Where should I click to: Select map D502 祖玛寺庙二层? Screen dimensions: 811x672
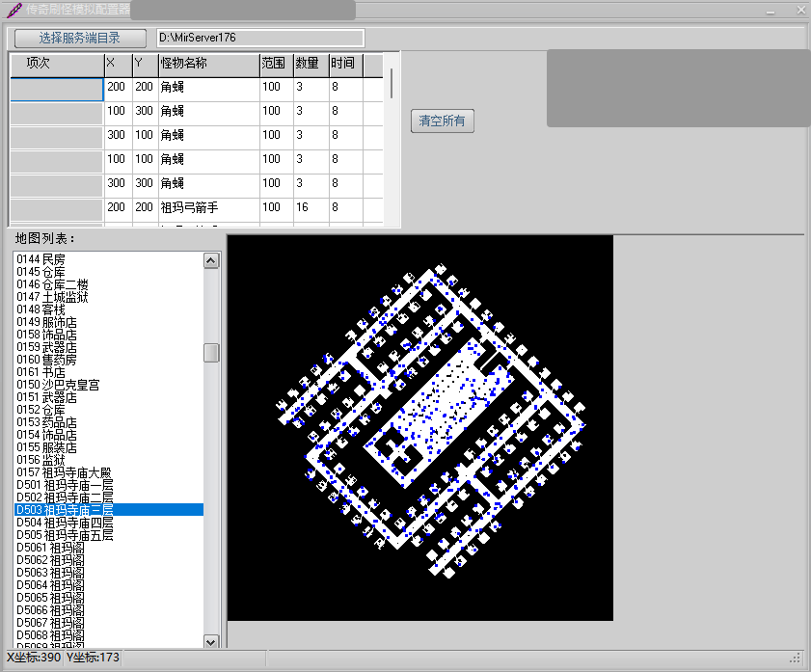point(109,497)
